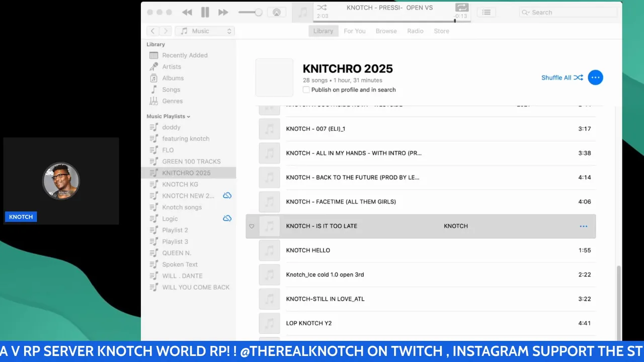
Task: Pause the currently playing song
Action: pos(205,12)
